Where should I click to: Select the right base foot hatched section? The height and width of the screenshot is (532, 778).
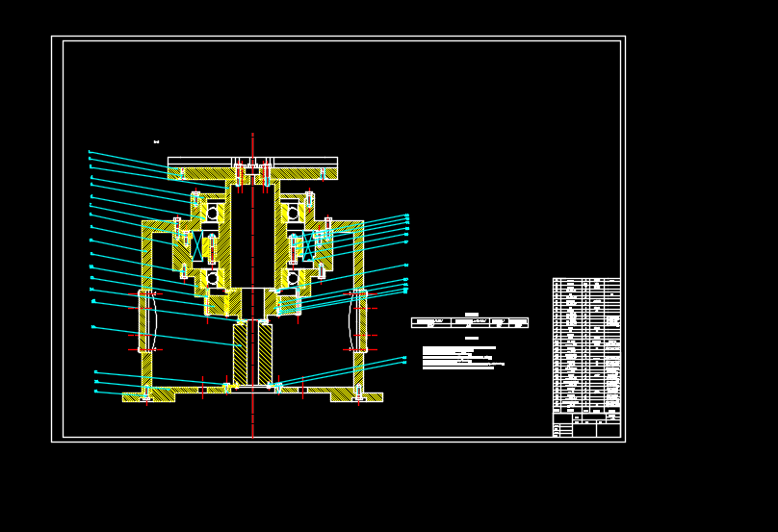pyautogui.click(x=357, y=396)
